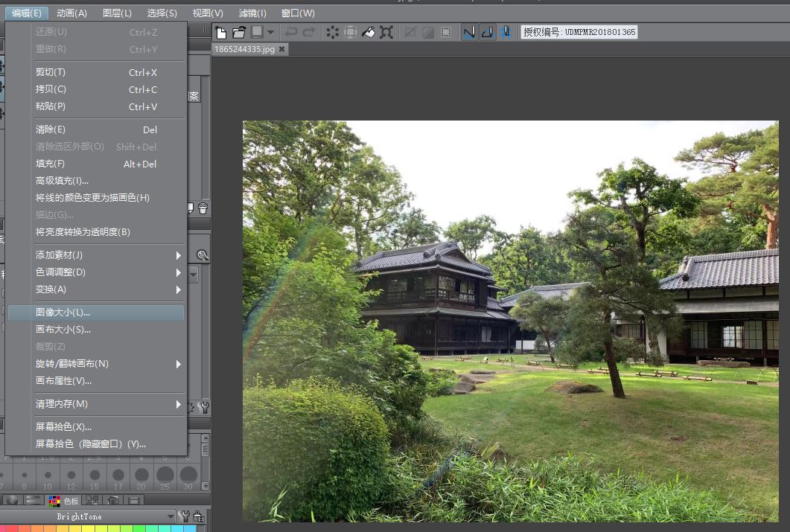
Task: Close the 1865244335.jpg document tab
Action: [281, 49]
